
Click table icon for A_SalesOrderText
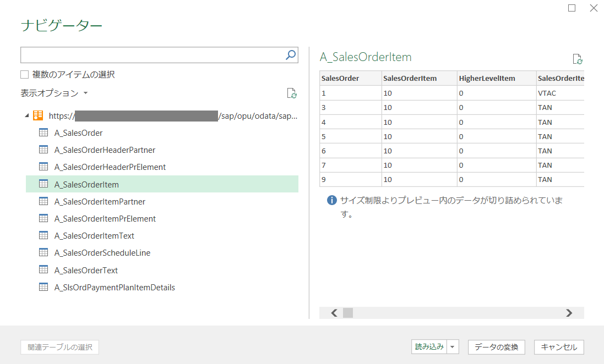43,270
